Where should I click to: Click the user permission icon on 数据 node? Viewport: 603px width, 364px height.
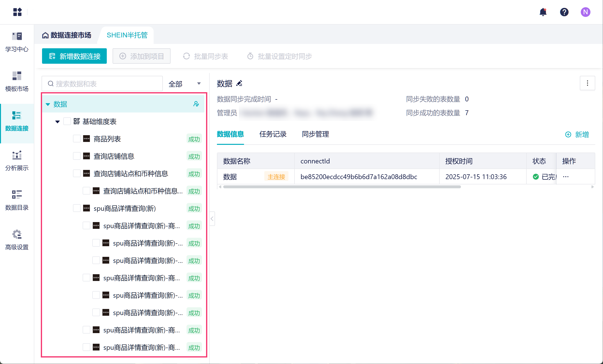(196, 104)
